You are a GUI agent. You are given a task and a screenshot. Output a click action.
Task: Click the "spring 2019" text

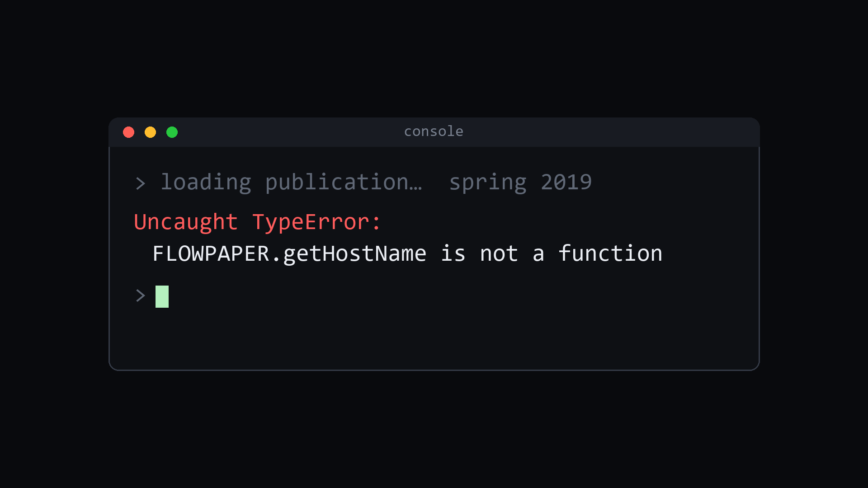click(x=520, y=183)
